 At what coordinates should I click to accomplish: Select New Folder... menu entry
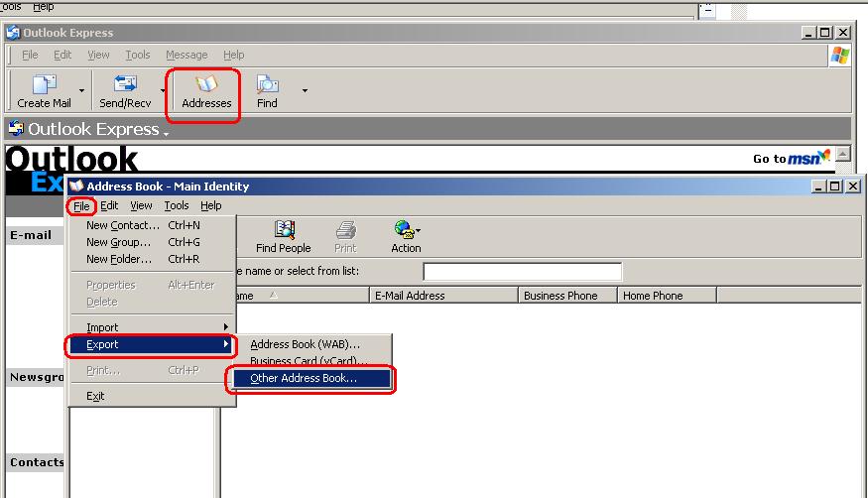[x=151, y=258]
